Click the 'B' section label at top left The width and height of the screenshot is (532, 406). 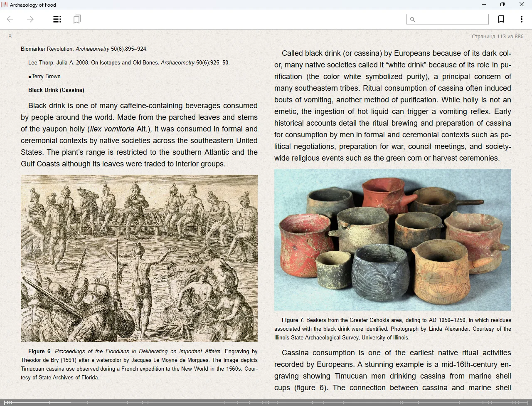point(10,37)
